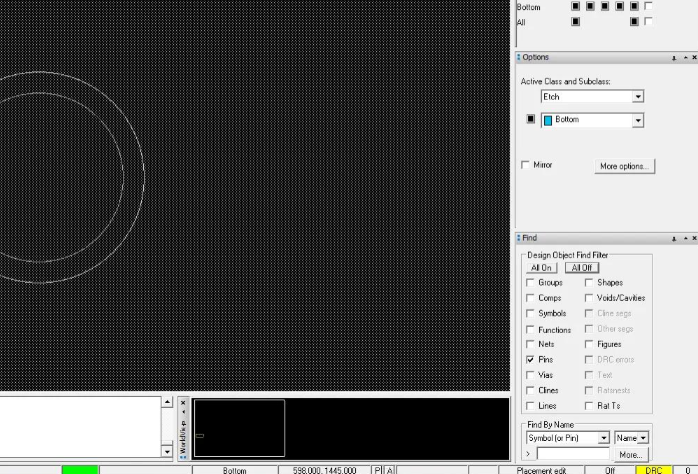
Task: Close the Find panel
Action: [x=694, y=238]
